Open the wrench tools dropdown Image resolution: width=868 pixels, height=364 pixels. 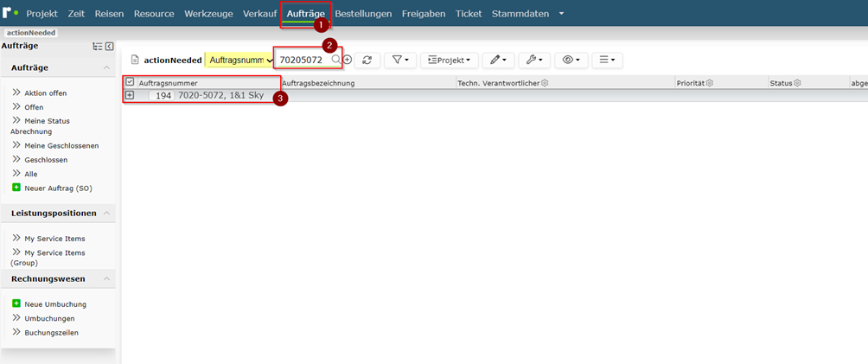(534, 60)
